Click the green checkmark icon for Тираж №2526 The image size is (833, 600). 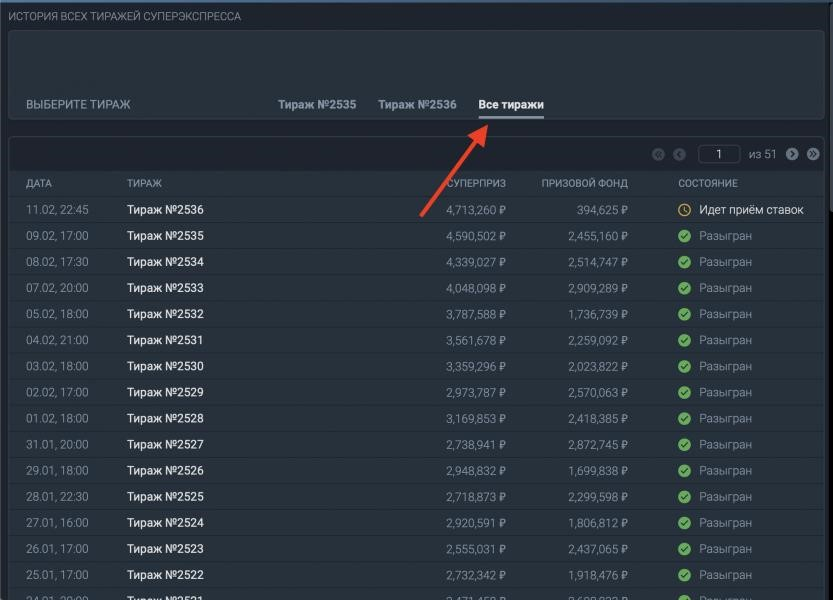(684, 471)
